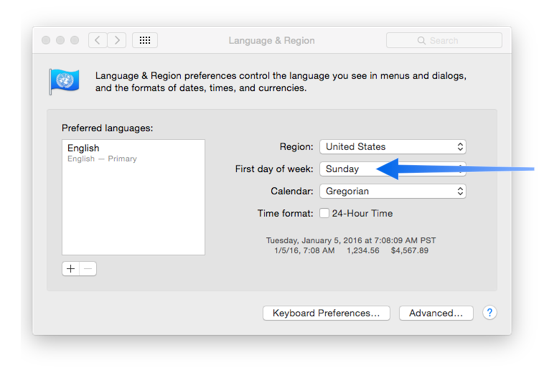Open help with the question mark button

(490, 313)
